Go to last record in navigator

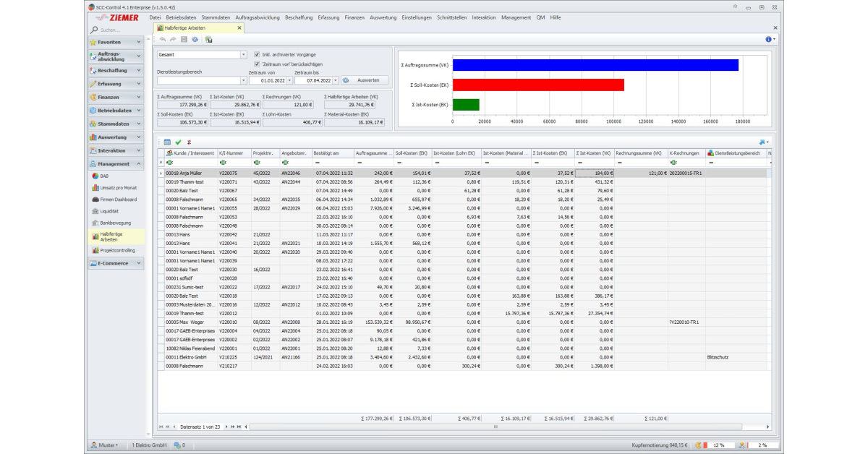click(238, 427)
